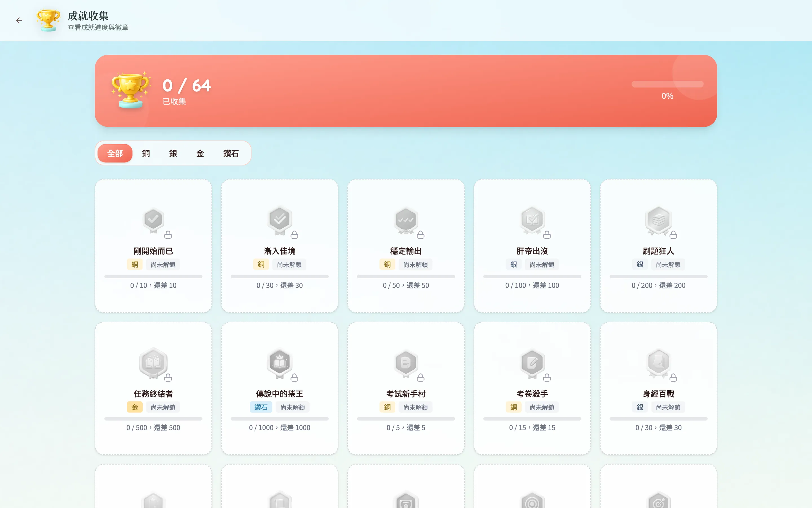Click the lock icon on 刷題狂人 card
812x508 pixels.
coord(673,235)
